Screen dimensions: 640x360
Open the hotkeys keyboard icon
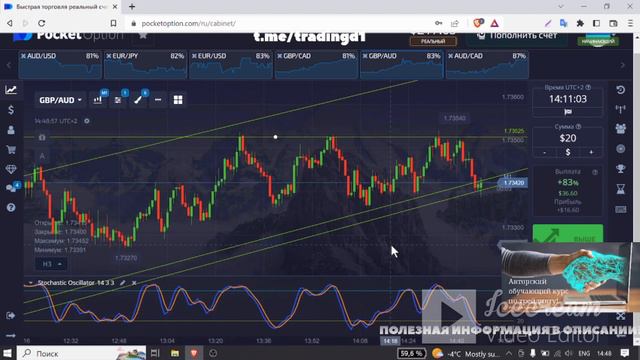[x=620, y=209]
